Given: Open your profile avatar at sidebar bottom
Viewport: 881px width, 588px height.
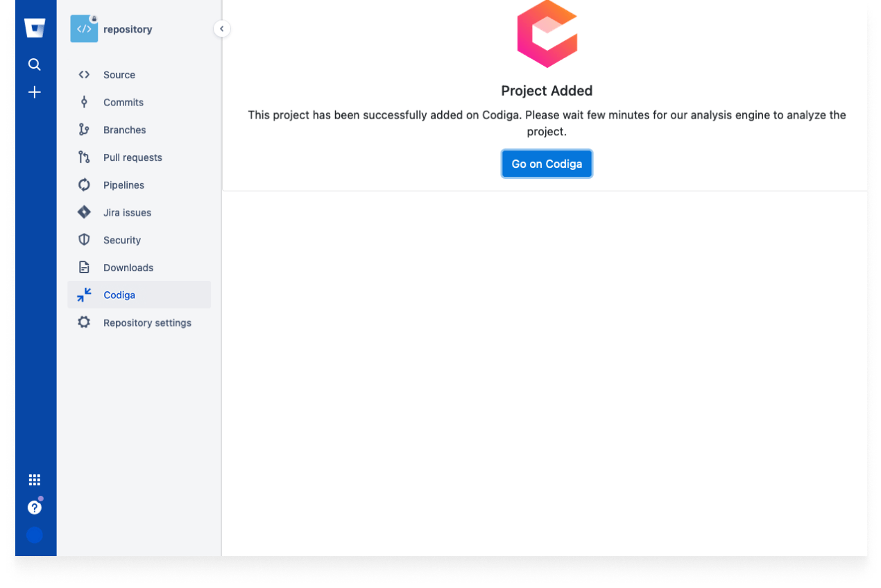Looking at the screenshot, I should click(35, 535).
